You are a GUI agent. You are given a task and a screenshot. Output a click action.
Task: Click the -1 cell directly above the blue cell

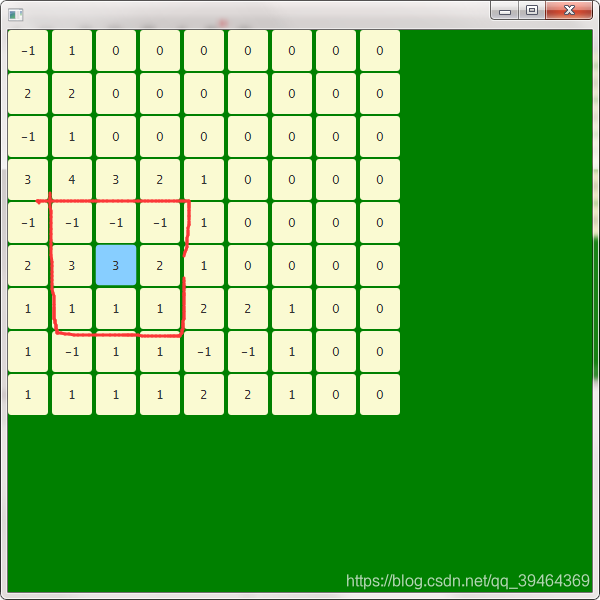tap(116, 222)
